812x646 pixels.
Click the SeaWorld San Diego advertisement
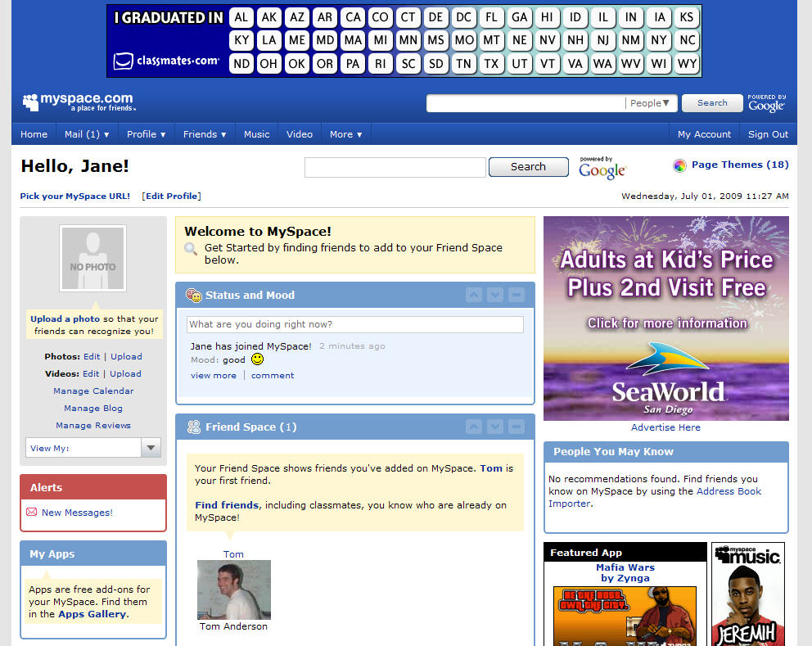point(666,318)
